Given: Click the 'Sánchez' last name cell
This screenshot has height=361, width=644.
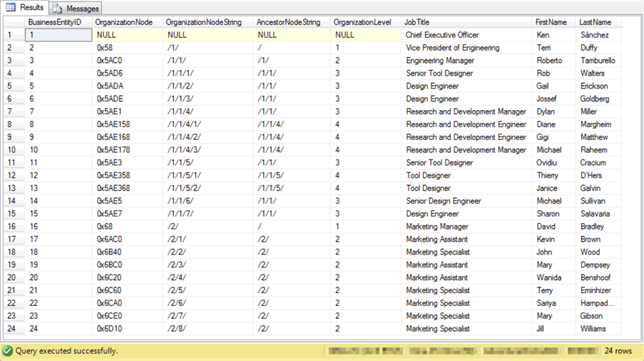Looking at the screenshot, I should (598, 35).
